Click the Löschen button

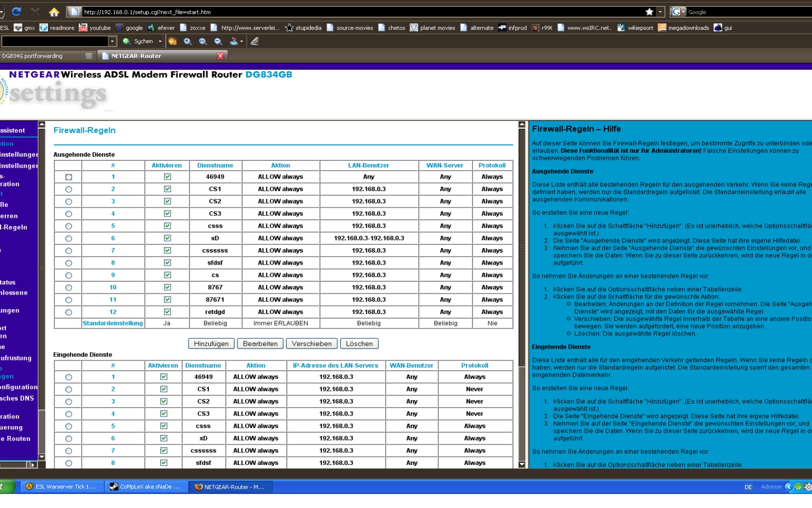pyautogui.click(x=359, y=344)
